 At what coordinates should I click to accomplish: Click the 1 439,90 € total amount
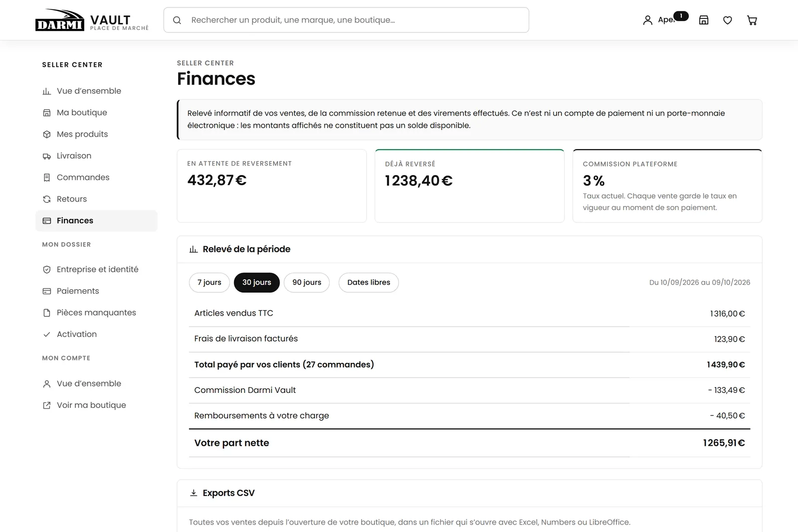point(726,364)
